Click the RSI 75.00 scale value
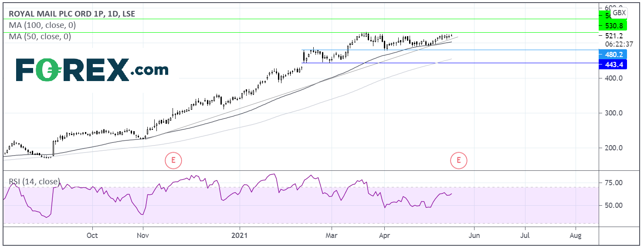 point(614,183)
